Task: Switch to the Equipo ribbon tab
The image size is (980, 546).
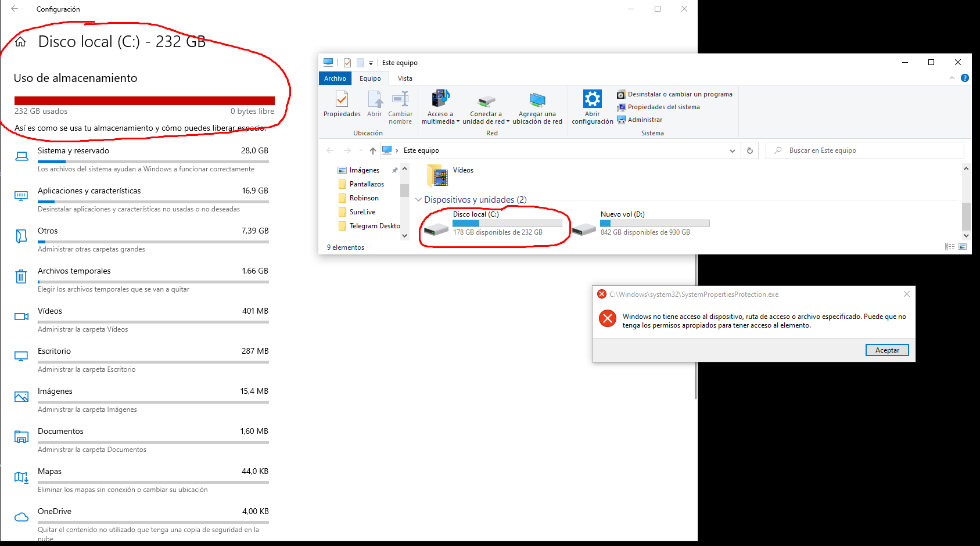Action: coord(370,78)
